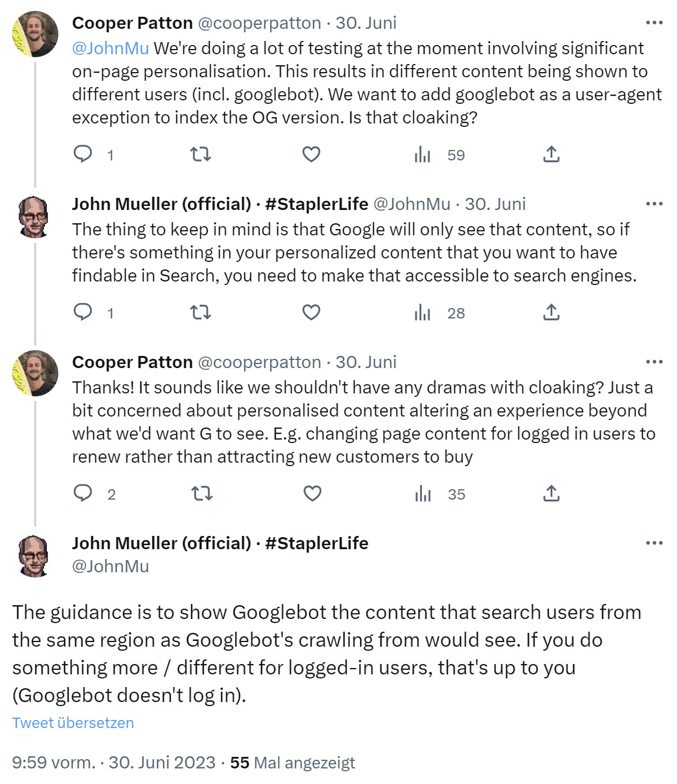Open the more options menu on the first tweet
The height and width of the screenshot is (784, 677).
point(655,22)
